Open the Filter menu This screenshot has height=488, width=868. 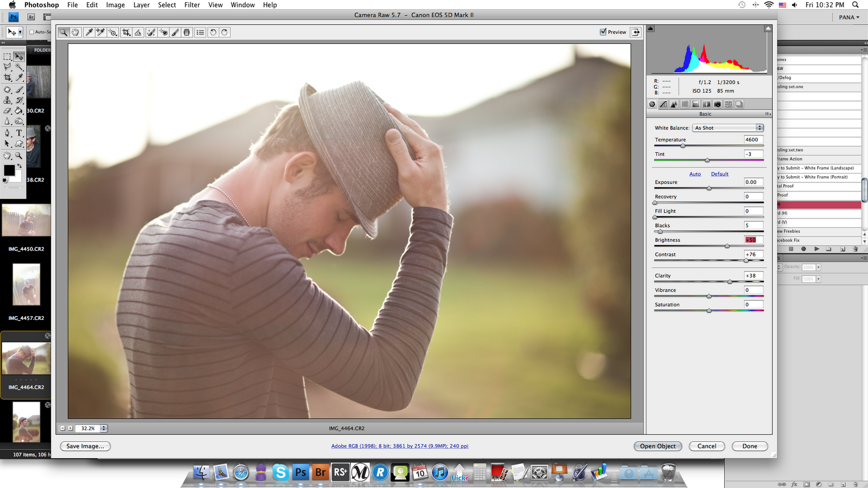tap(192, 5)
